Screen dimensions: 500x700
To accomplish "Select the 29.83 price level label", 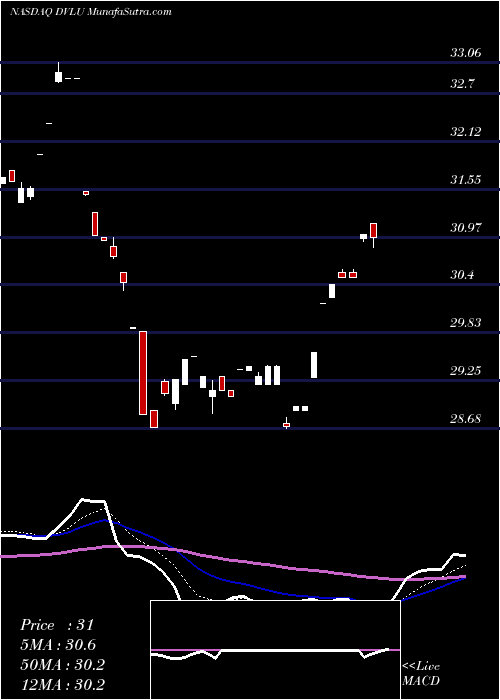I will [466, 323].
